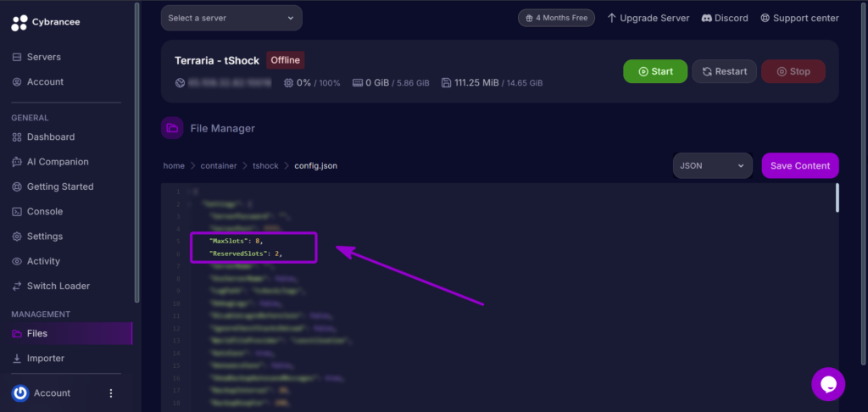868x412 pixels.
Task: Open the live chat bubble
Action: 828,384
